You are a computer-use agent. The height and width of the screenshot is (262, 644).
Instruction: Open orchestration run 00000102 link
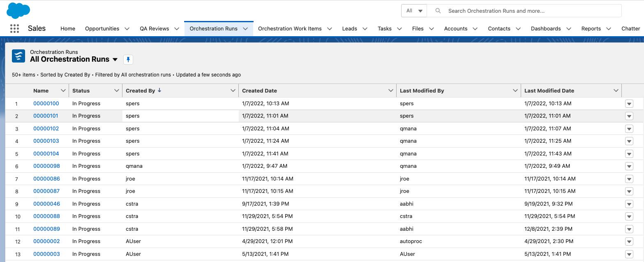coord(46,129)
